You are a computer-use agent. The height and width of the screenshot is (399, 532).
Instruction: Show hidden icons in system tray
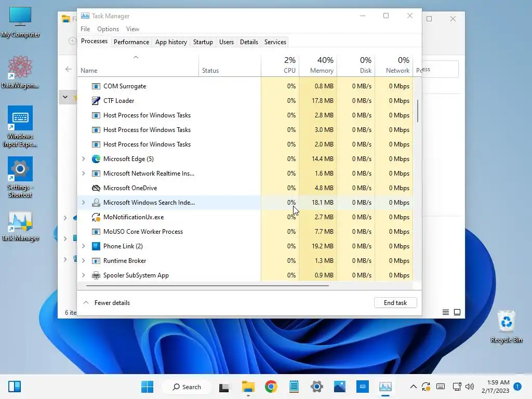413,387
